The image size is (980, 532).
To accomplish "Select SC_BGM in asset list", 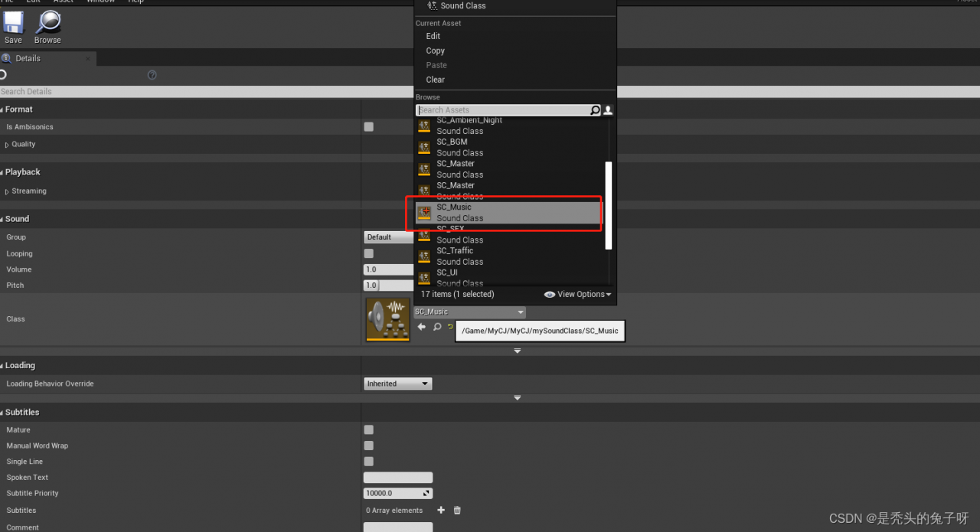I will point(510,147).
